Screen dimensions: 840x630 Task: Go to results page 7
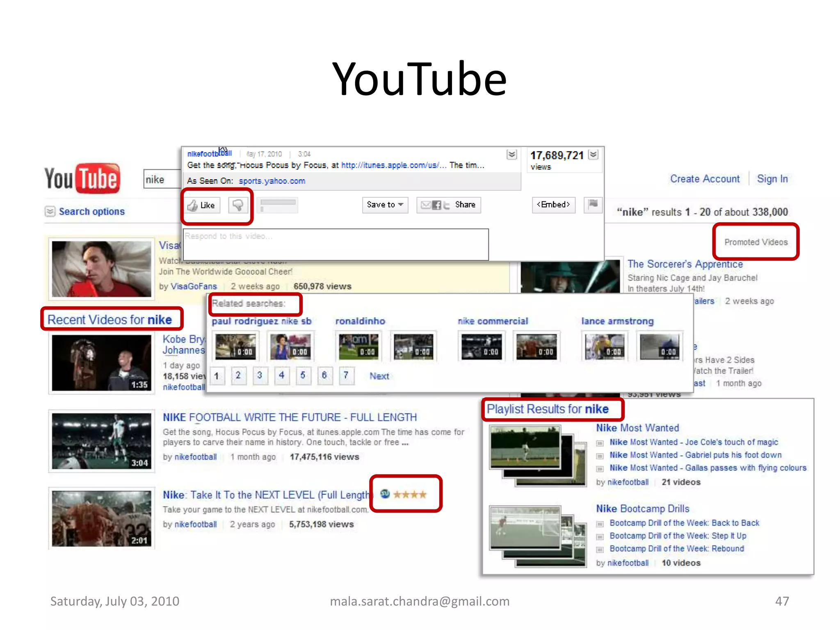pyautogui.click(x=346, y=375)
